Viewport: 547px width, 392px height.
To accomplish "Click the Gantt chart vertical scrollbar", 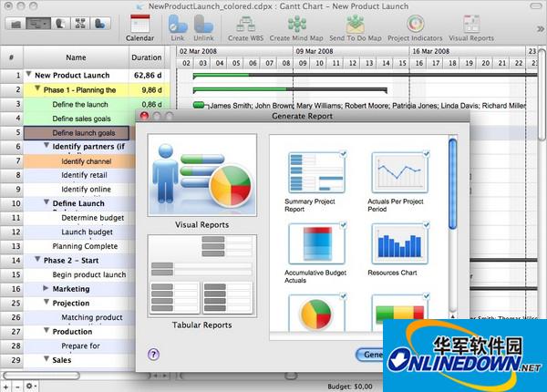I will (542, 94).
